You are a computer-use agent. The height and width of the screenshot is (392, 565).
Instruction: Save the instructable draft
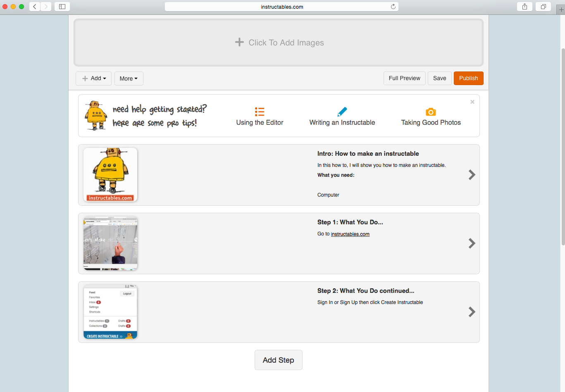point(440,78)
